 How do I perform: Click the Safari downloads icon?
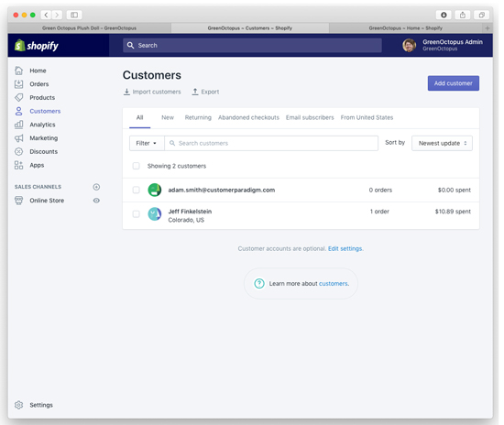444,15
